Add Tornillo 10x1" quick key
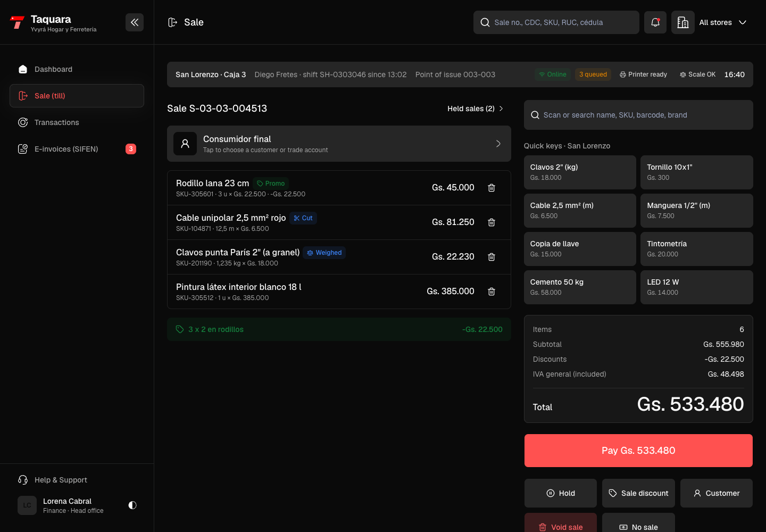This screenshot has height=532, width=766. tap(697, 172)
